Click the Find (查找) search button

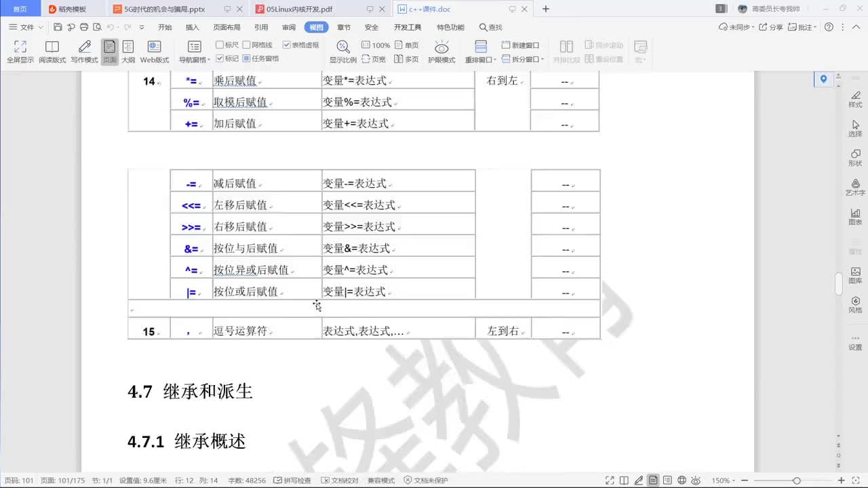tap(491, 27)
